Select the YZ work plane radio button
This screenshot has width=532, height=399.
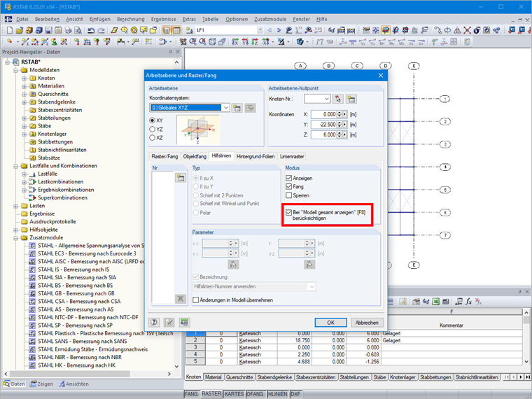point(153,129)
